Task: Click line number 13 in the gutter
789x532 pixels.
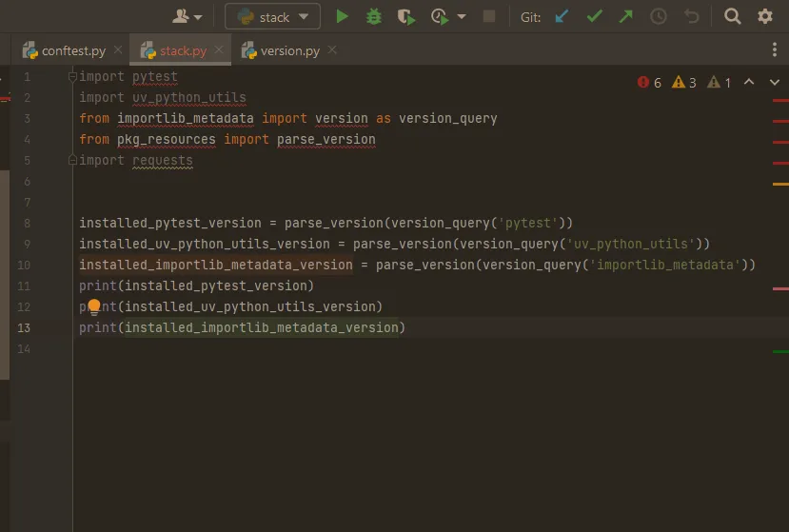Action: tap(24, 327)
